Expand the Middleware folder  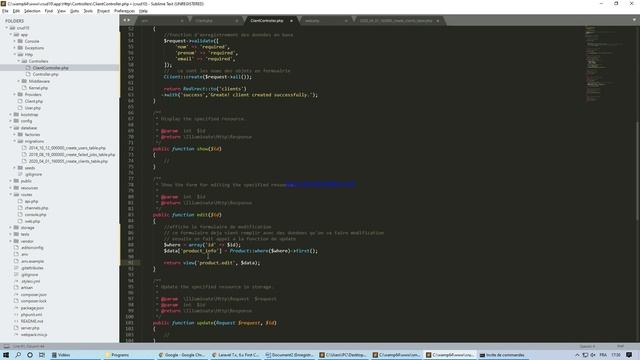(19, 81)
